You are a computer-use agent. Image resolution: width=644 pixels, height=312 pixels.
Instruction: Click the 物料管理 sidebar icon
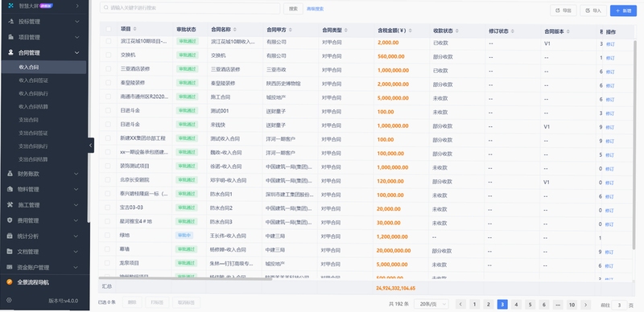tap(10, 189)
